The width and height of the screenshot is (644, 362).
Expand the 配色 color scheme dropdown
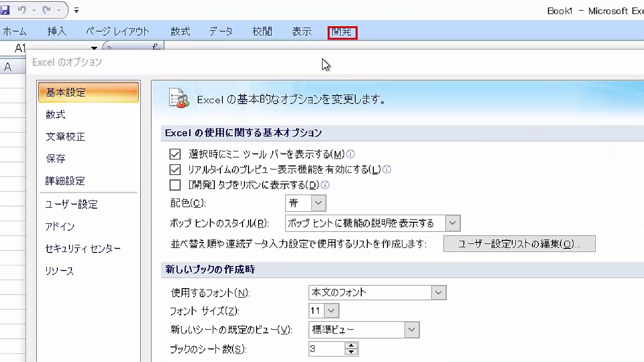[x=318, y=203]
